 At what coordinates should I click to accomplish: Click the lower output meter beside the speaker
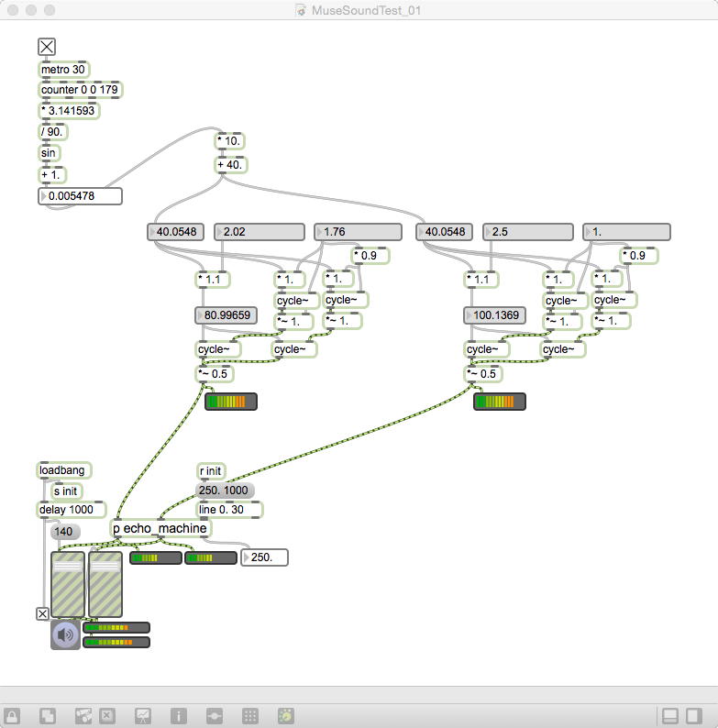click(x=116, y=643)
